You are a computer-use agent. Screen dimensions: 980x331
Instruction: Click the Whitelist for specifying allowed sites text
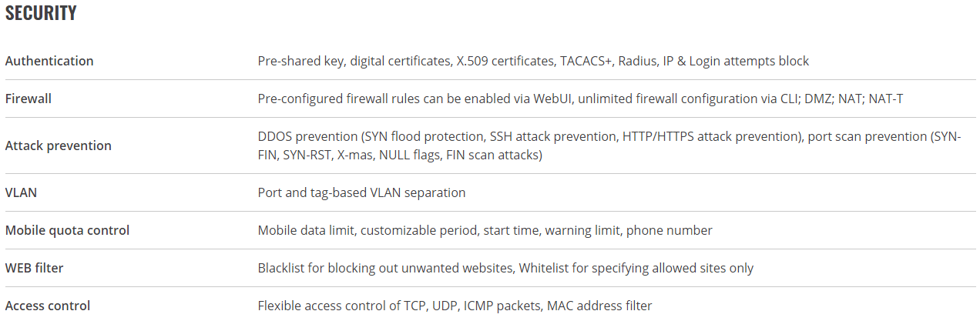click(x=636, y=268)
